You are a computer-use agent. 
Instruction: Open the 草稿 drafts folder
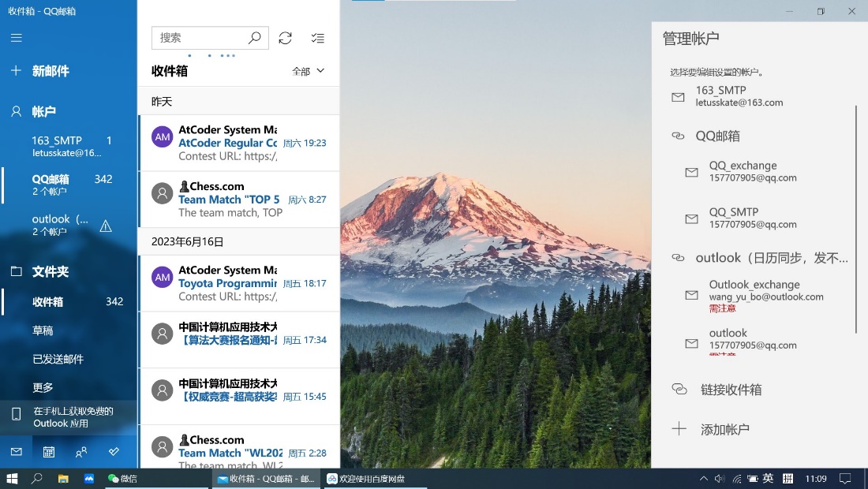click(69, 330)
